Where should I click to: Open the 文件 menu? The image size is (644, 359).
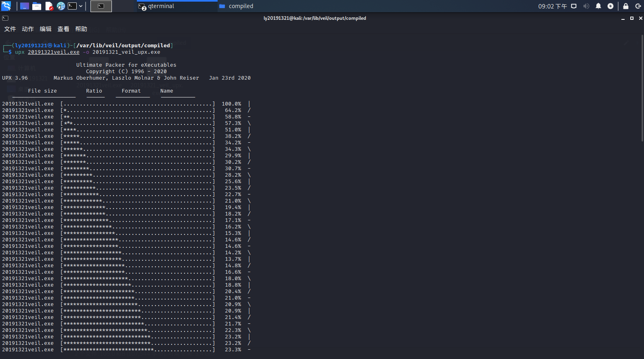(x=10, y=29)
